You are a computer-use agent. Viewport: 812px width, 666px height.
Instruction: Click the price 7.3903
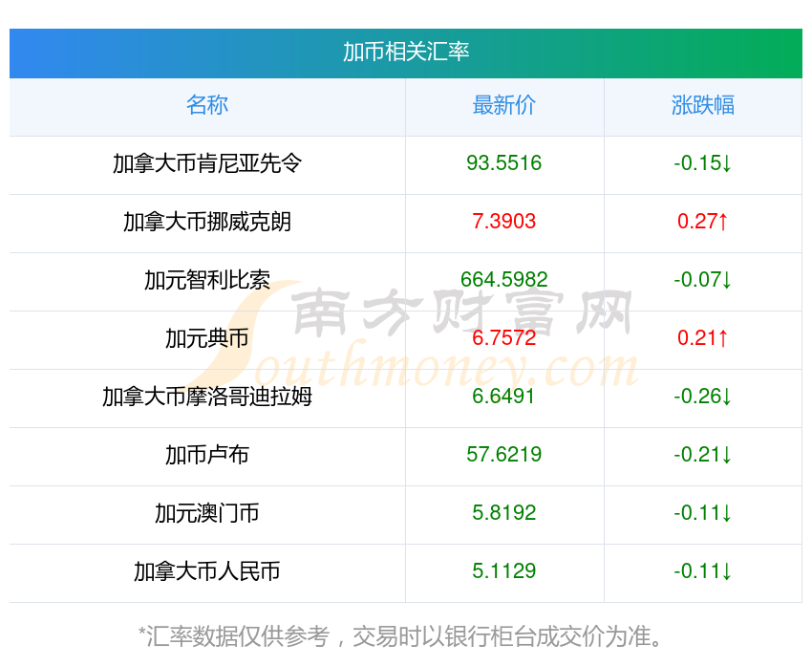pos(503,222)
